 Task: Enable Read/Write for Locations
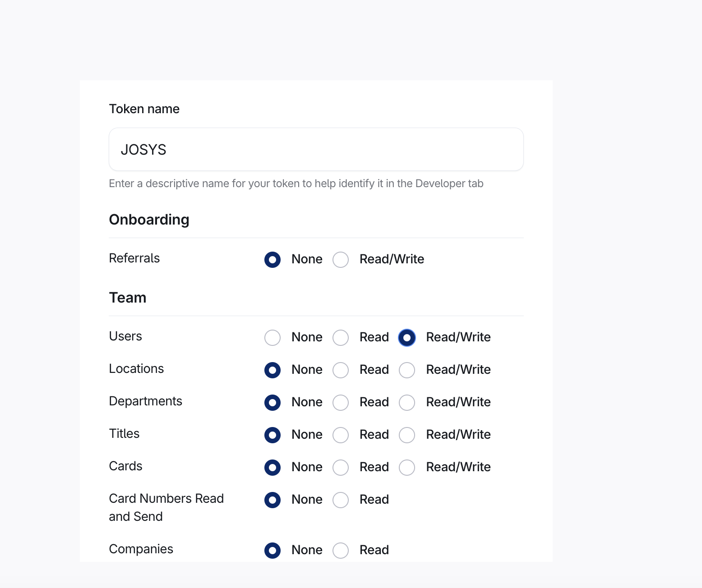[x=407, y=370]
